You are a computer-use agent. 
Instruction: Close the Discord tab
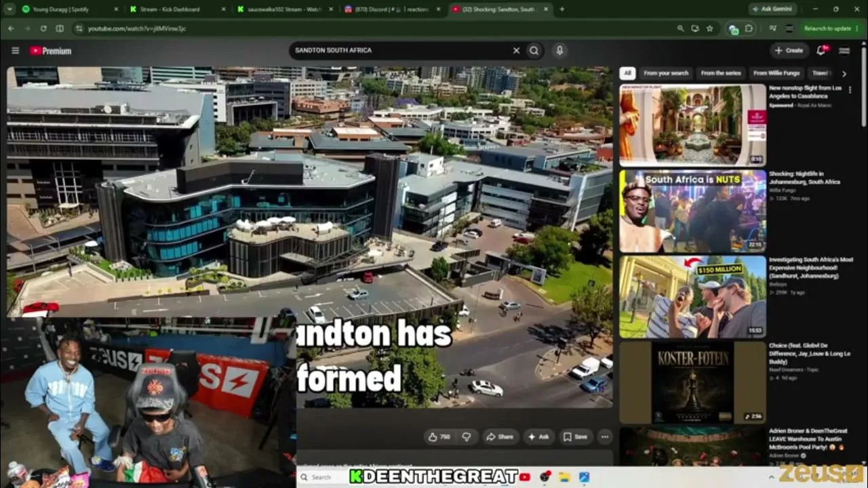click(x=439, y=9)
